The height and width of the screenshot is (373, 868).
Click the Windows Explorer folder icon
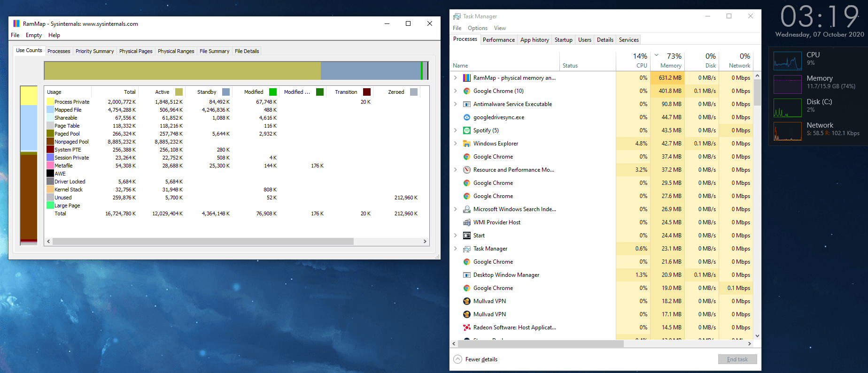click(467, 144)
